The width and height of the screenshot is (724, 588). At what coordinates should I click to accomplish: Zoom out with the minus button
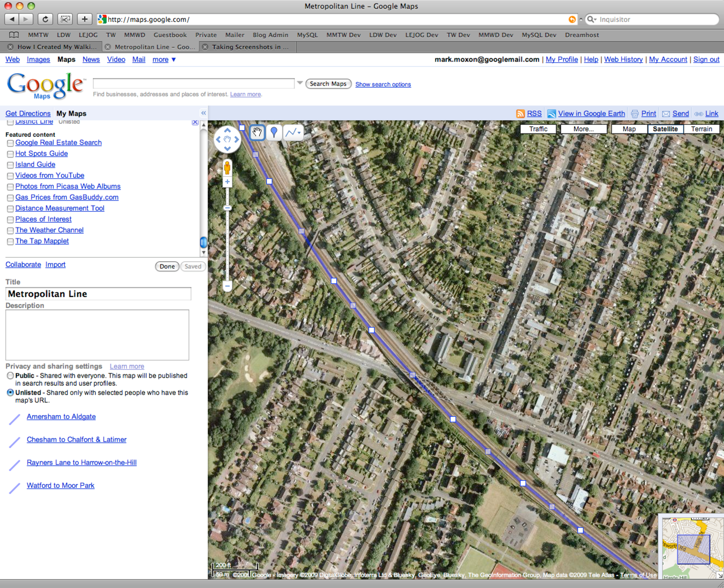[x=227, y=286]
